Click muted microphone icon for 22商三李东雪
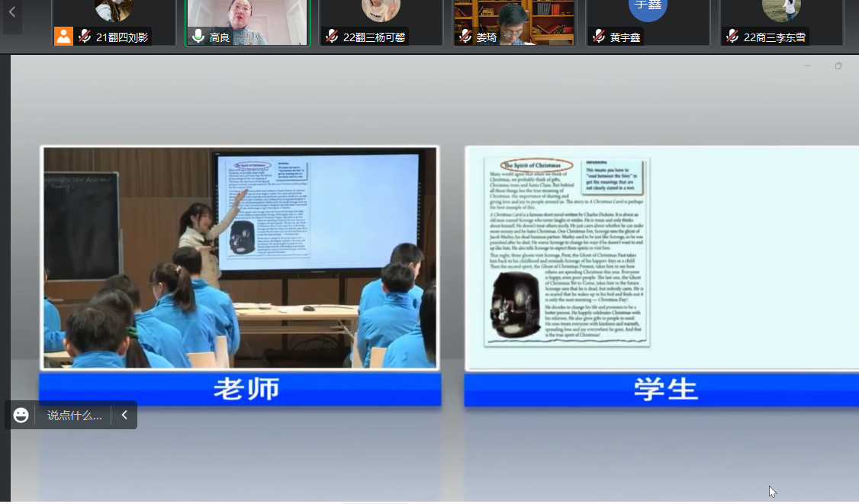Viewport: 859px width, 504px height. [732, 36]
